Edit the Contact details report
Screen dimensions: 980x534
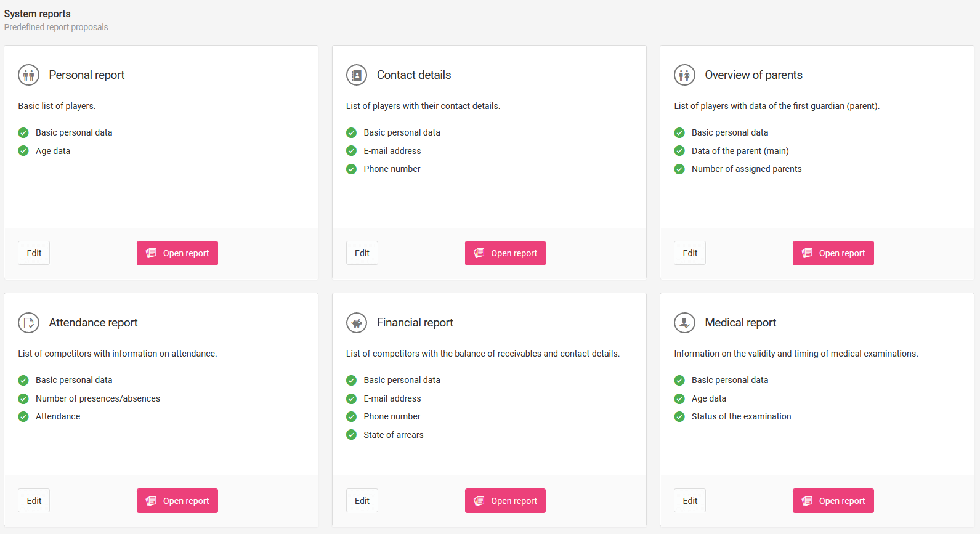pos(362,253)
